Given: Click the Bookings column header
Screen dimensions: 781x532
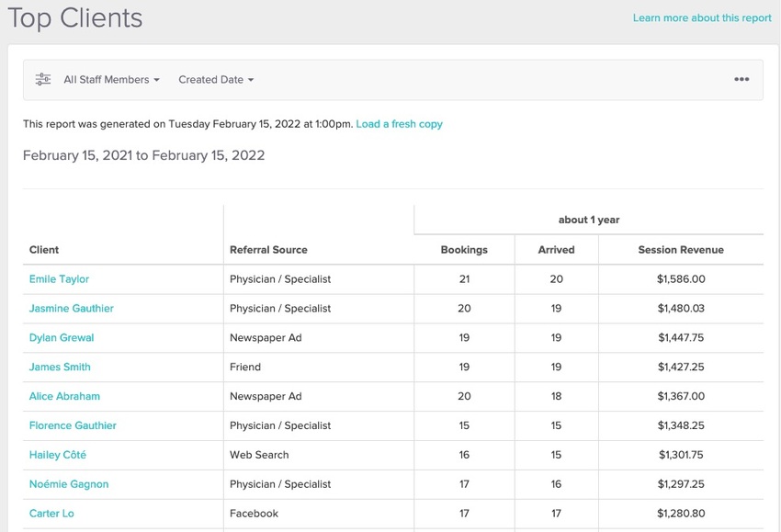Looking at the screenshot, I should click(x=464, y=250).
